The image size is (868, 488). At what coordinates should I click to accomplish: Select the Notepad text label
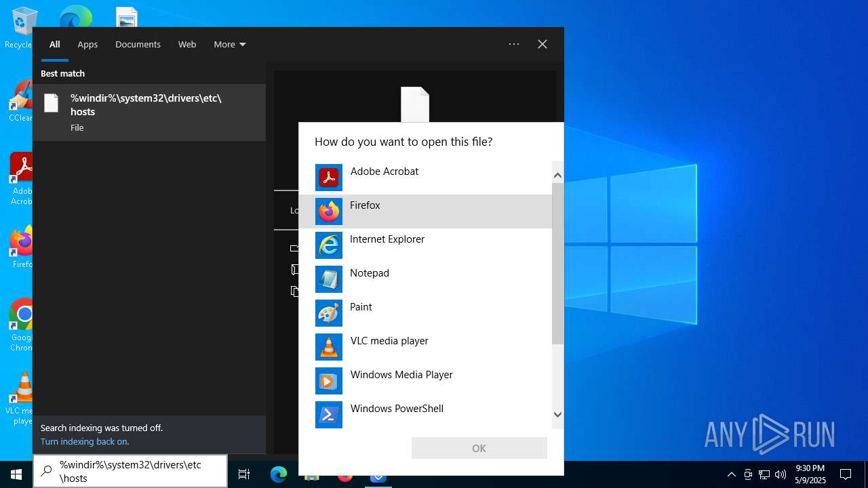pyautogui.click(x=370, y=273)
